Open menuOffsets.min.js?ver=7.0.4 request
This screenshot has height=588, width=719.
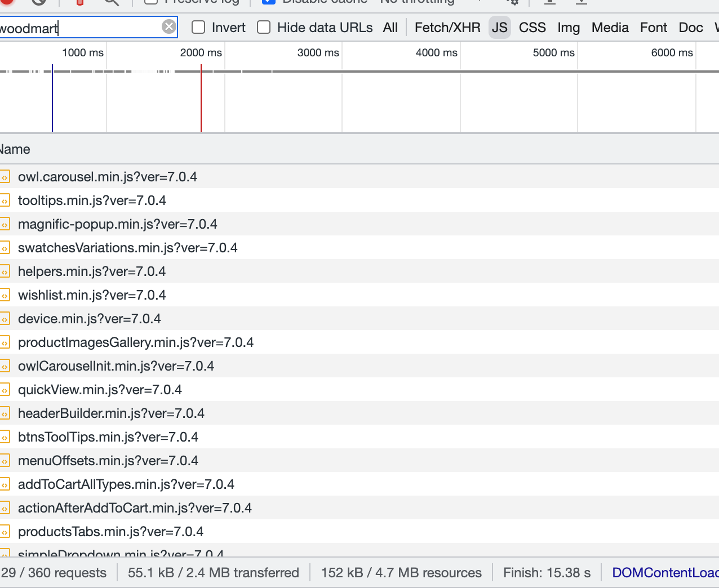click(x=359, y=461)
